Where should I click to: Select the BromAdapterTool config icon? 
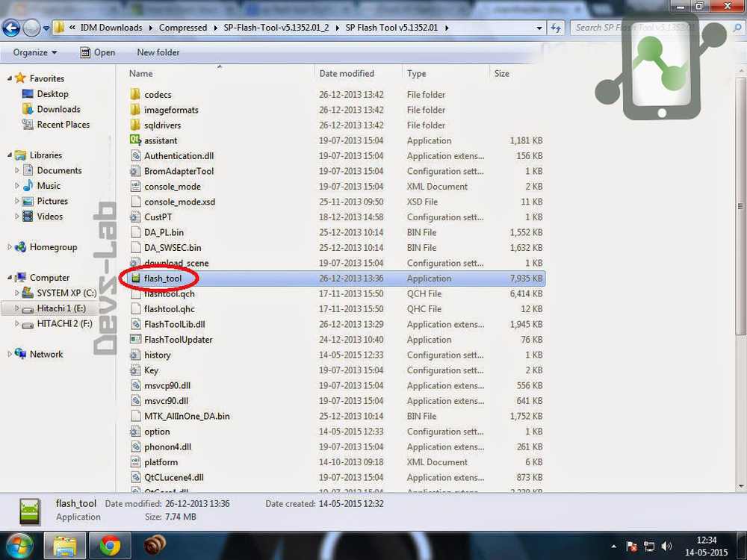coord(136,171)
